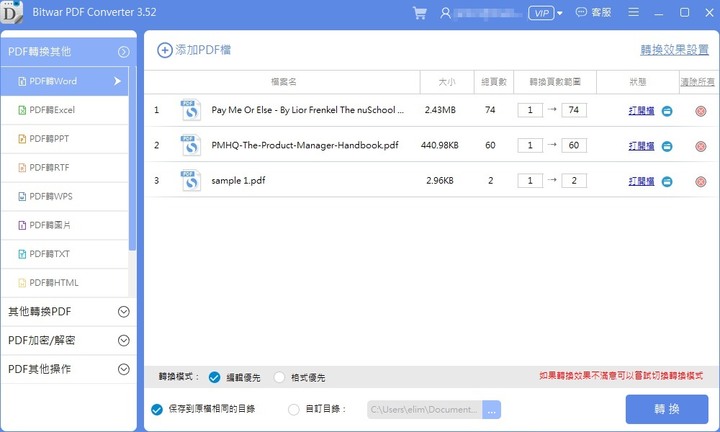Click the size (大小) column header
The width and height of the screenshot is (720, 432).
click(447, 82)
